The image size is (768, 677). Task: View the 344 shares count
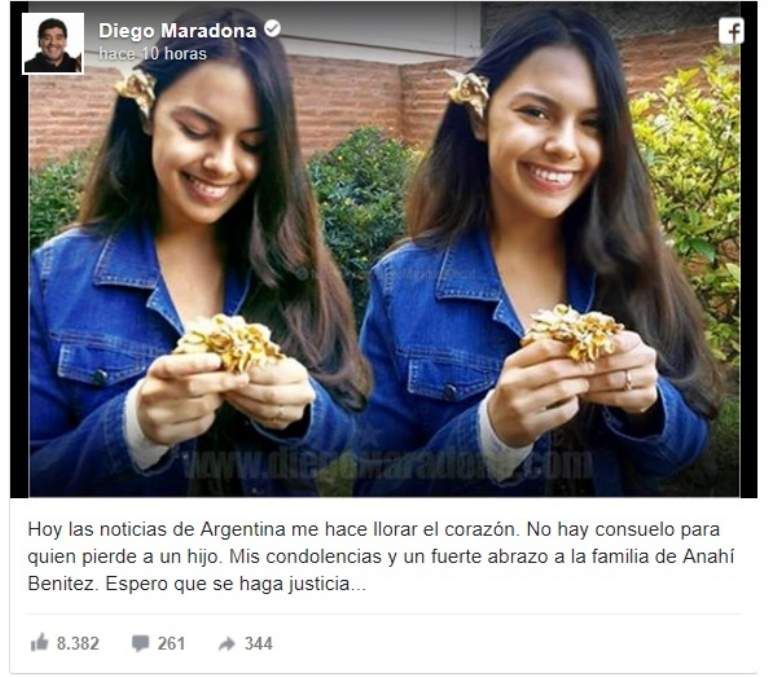tap(258, 643)
